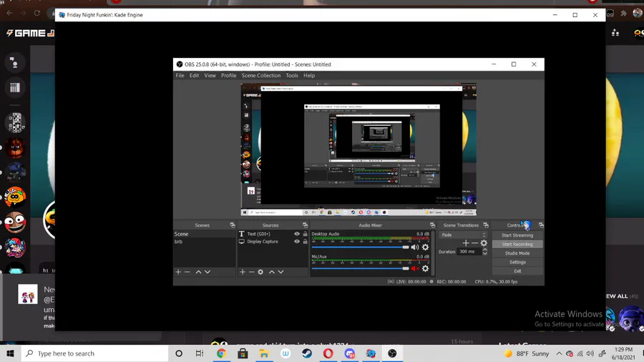Add a new scene with the plus icon

pos(178,272)
